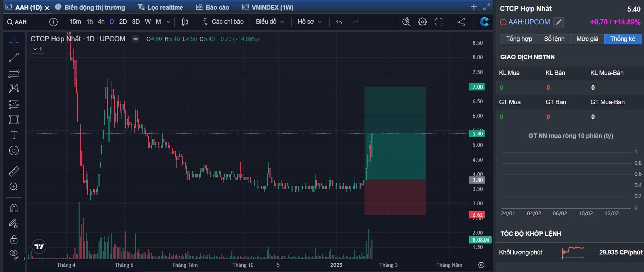Select the pattern drawing tool
This screenshot has width=644, height=272.
point(14,88)
